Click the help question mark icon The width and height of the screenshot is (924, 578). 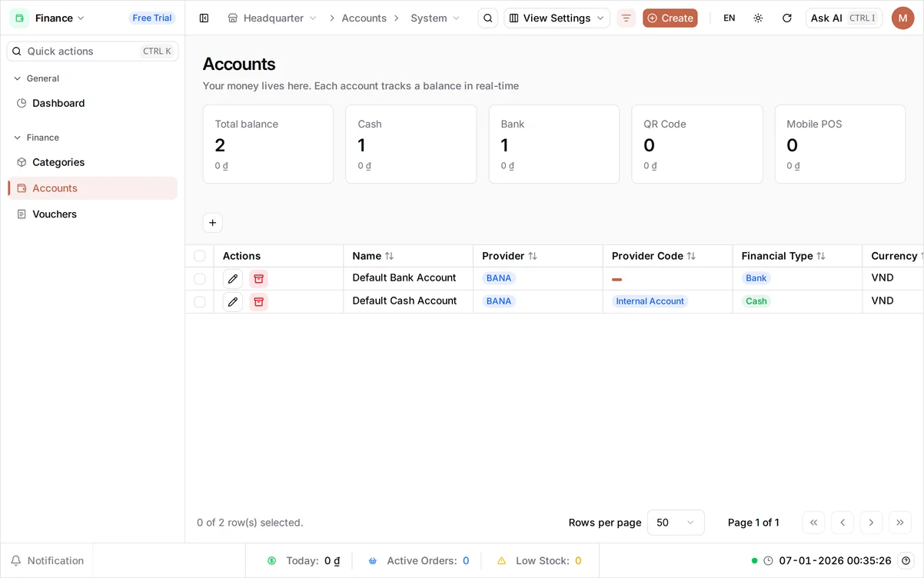pos(906,560)
